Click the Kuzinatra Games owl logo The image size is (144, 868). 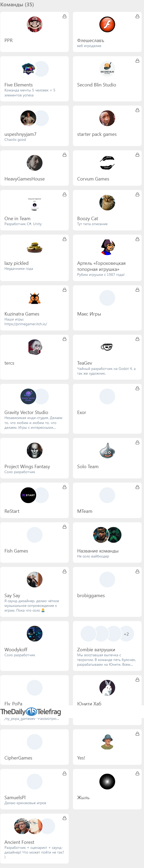click(x=35, y=298)
